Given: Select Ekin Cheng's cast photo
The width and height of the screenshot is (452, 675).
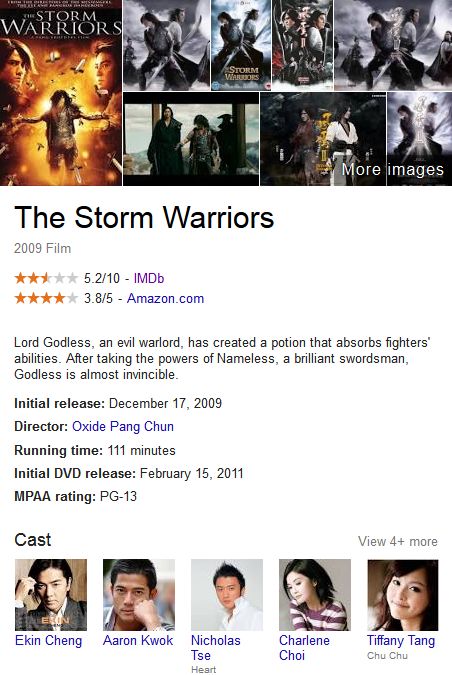Looking at the screenshot, I should pyautogui.click(x=51, y=595).
